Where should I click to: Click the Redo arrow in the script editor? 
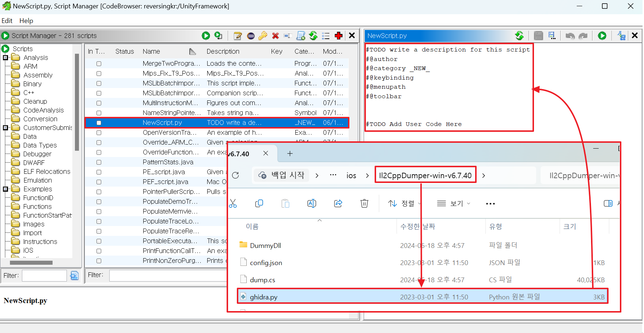click(583, 35)
